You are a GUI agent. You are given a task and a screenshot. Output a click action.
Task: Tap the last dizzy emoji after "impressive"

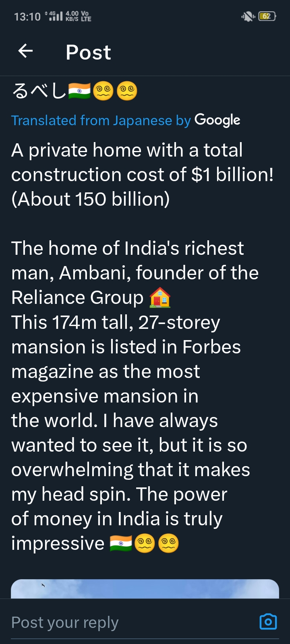click(x=168, y=543)
